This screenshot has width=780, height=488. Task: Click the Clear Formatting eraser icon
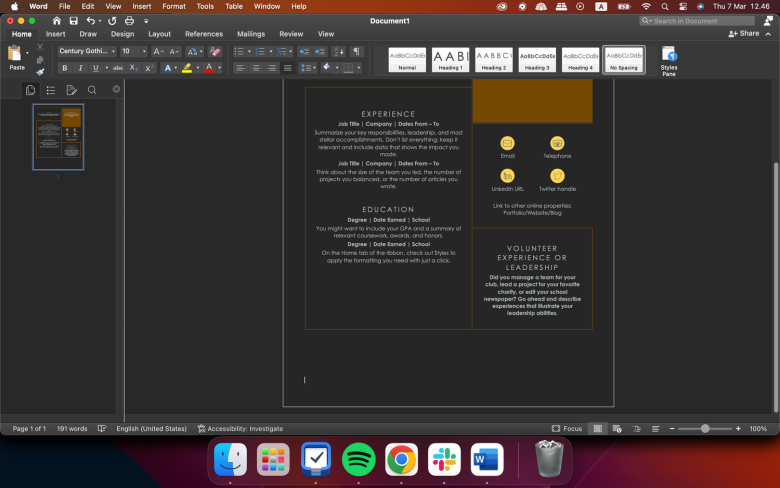pos(214,51)
